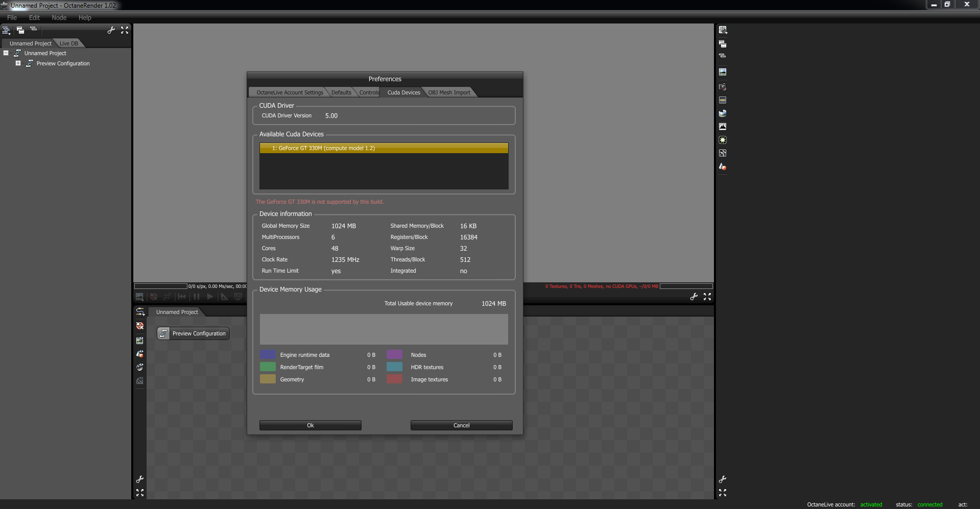Open Node menu
Screen dimensions: 980x509
tap(59, 17)
